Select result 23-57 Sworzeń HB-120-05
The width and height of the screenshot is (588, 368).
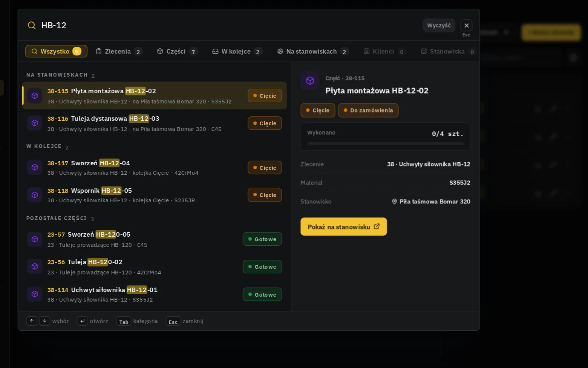pyautogui.click(x=155, y=239)
